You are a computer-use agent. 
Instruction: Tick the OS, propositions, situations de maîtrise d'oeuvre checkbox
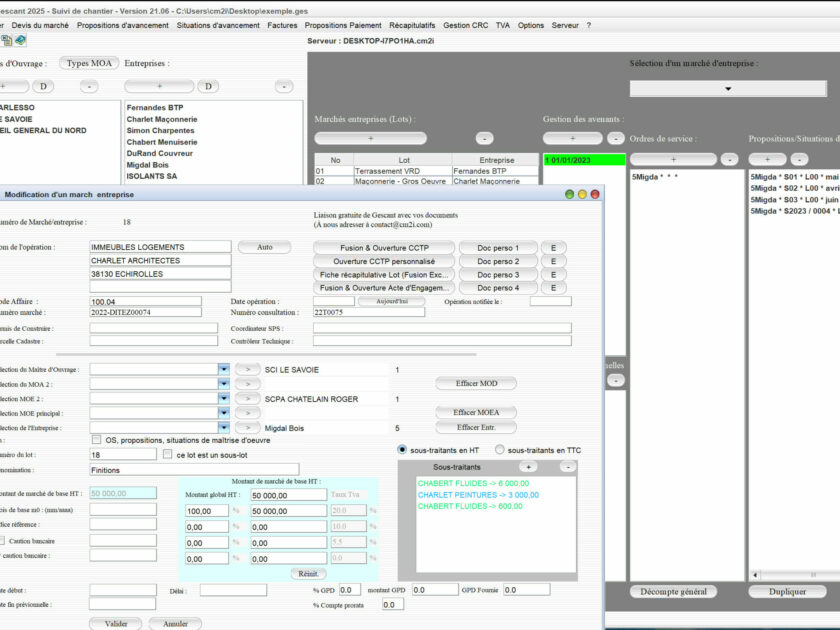coord(96,440)
